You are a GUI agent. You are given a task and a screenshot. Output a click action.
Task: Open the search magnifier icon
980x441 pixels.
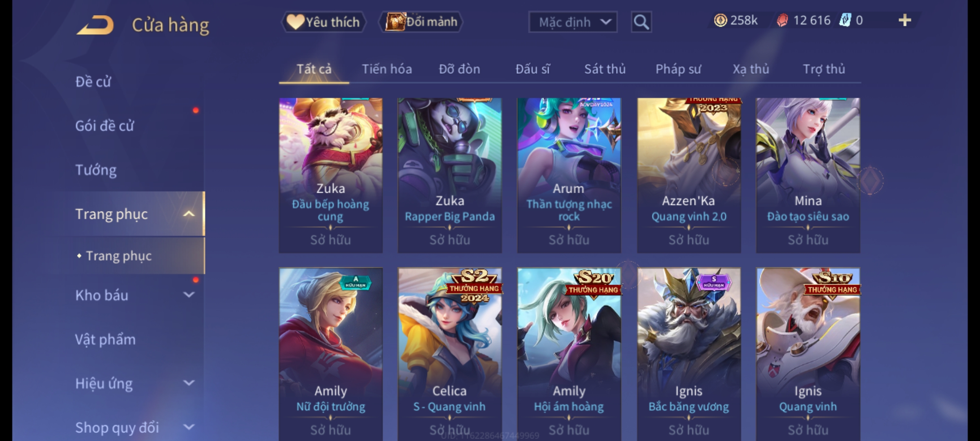[641, 22]
